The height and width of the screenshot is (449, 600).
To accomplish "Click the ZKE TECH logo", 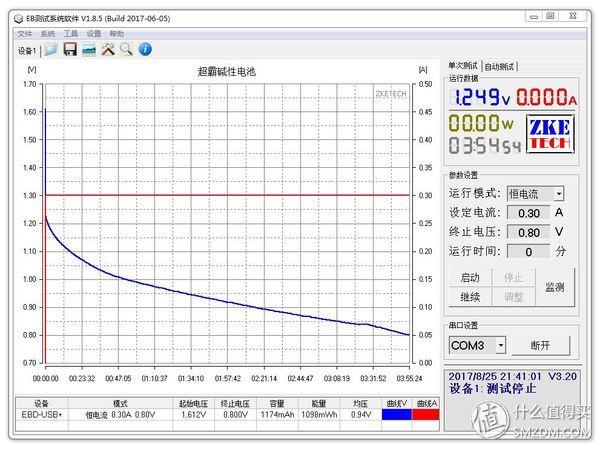I will tap(550, 134).
